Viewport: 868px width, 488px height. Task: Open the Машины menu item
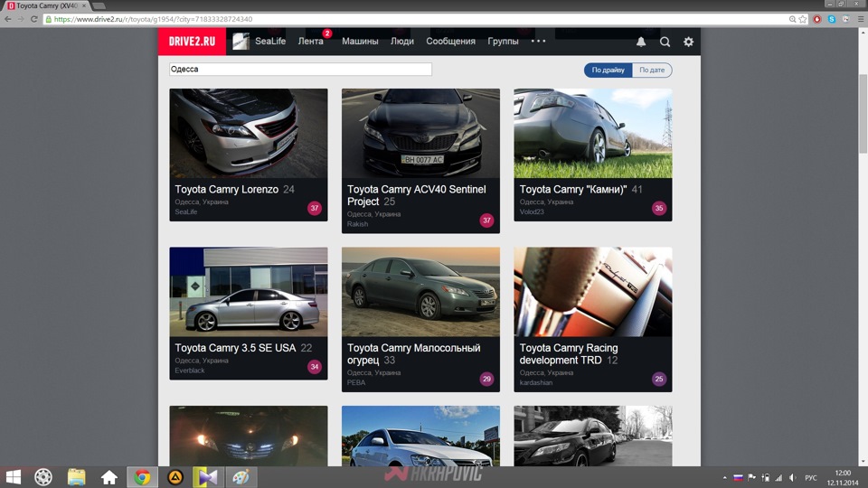[360, 42]
